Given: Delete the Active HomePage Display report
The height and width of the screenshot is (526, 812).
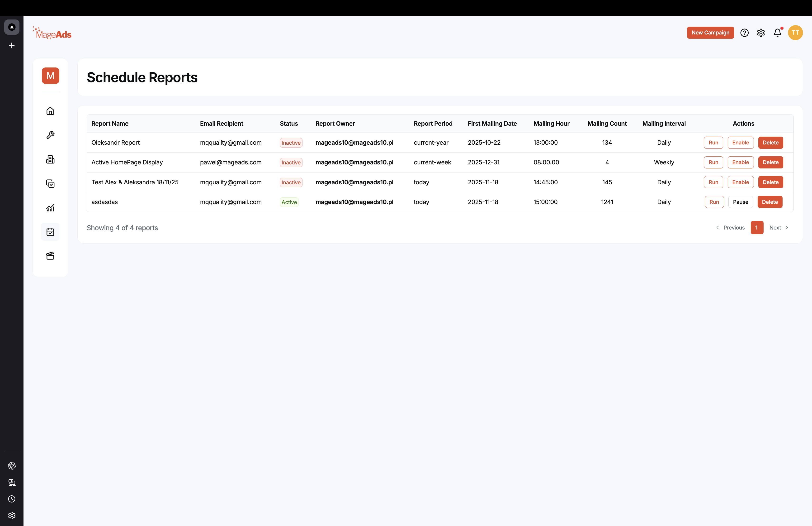Looking at the screenshot, I should 770,163.
